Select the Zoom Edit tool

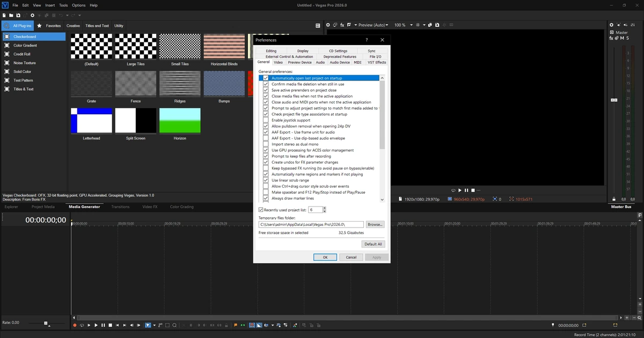pyautogui.click(x=174, y=325)
